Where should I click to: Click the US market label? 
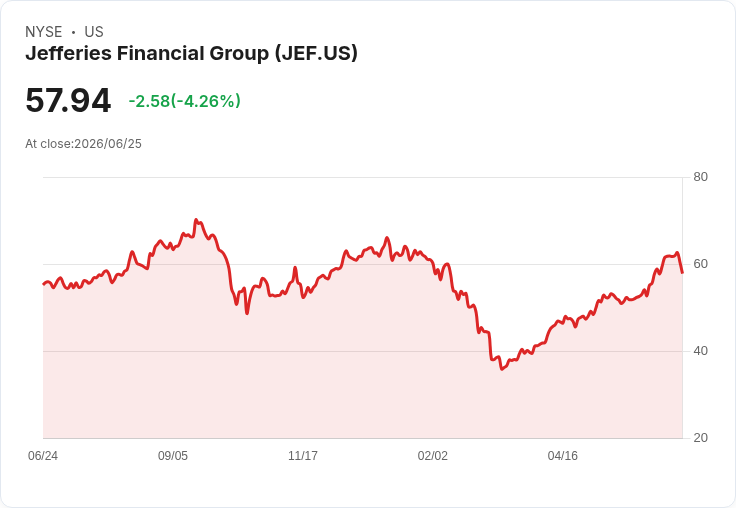[x=94, y=32]
